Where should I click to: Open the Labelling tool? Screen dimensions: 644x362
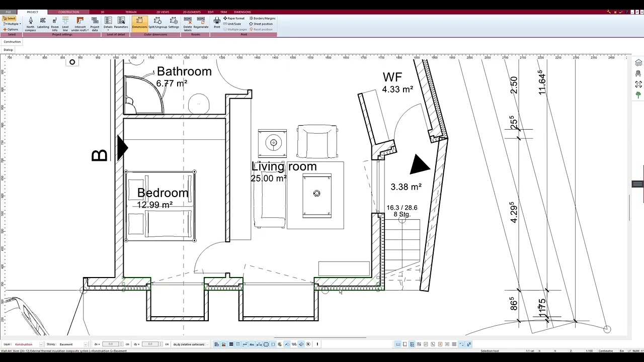point(43,23)
